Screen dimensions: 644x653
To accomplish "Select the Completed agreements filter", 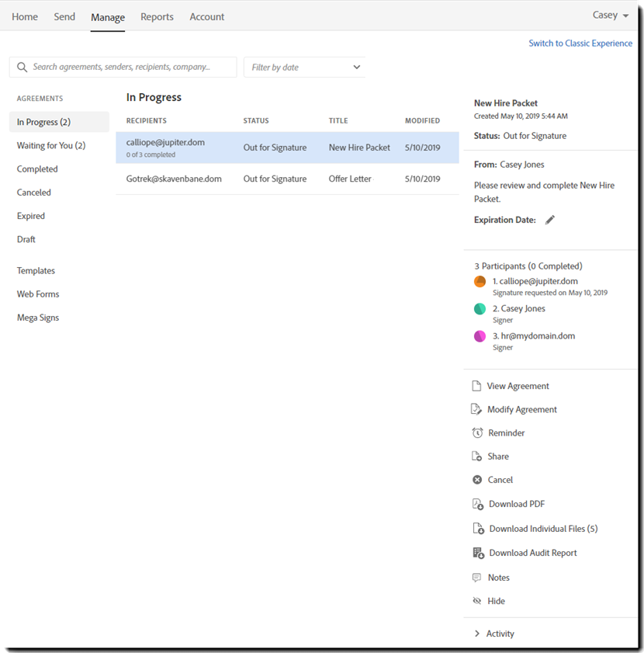I will (36, 168).
